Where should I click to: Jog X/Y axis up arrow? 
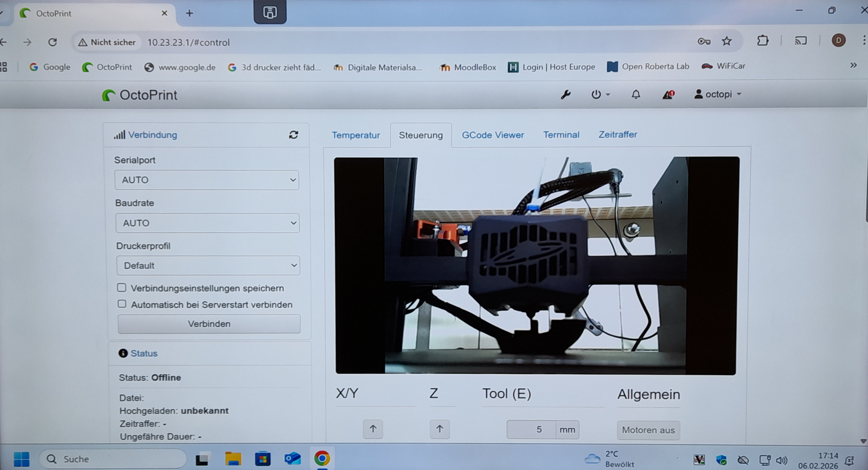click(373, 429)
